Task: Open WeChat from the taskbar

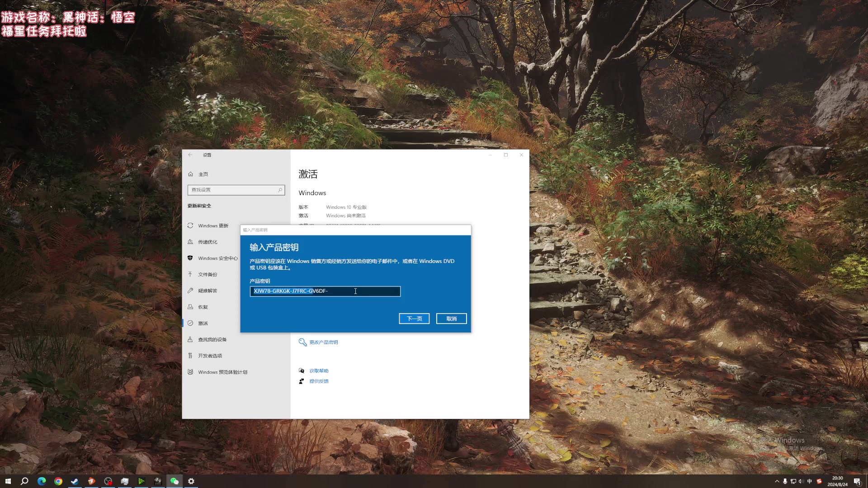Action: (175, 481)
